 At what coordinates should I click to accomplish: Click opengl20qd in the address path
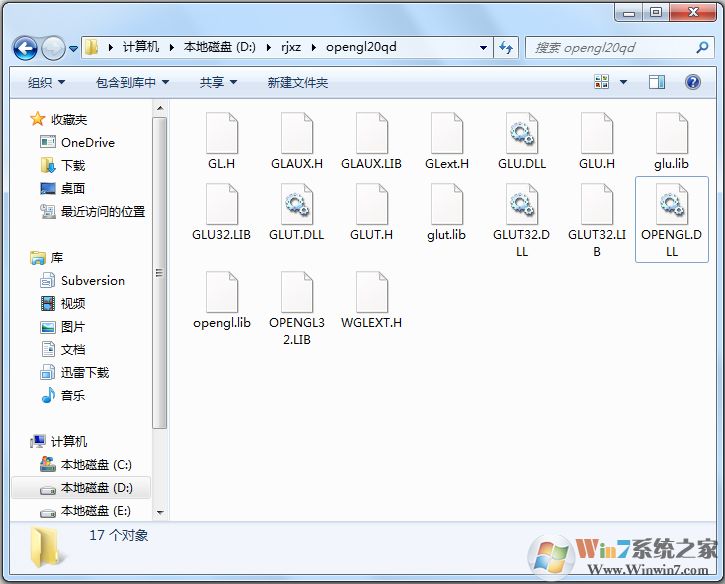[x=361, y=47]
